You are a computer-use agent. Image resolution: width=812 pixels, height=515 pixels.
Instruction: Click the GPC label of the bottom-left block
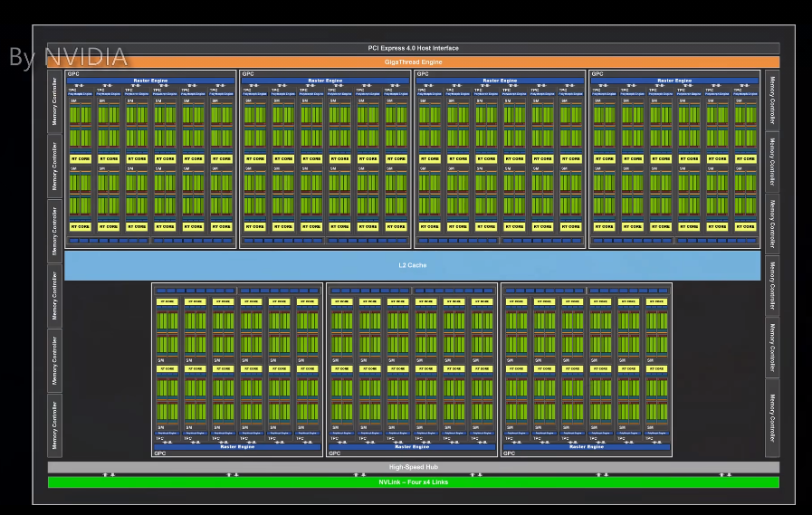click(x=160, y=453)
